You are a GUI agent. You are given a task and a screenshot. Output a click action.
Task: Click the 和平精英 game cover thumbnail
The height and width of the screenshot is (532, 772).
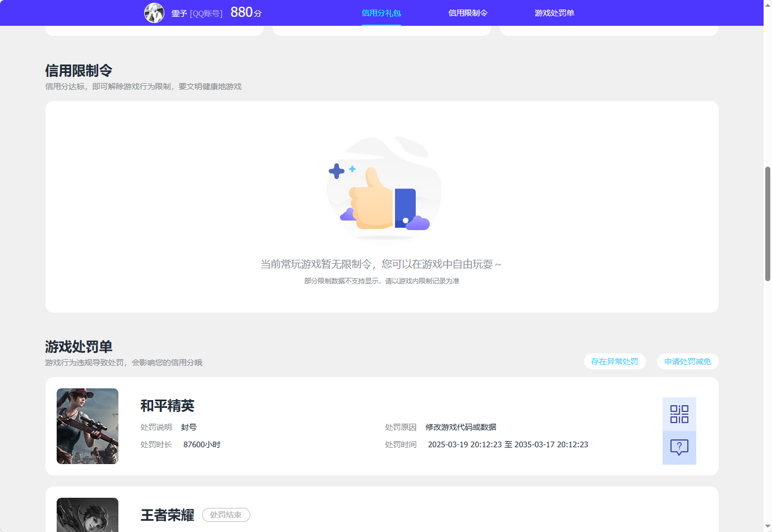click(88, 426)
